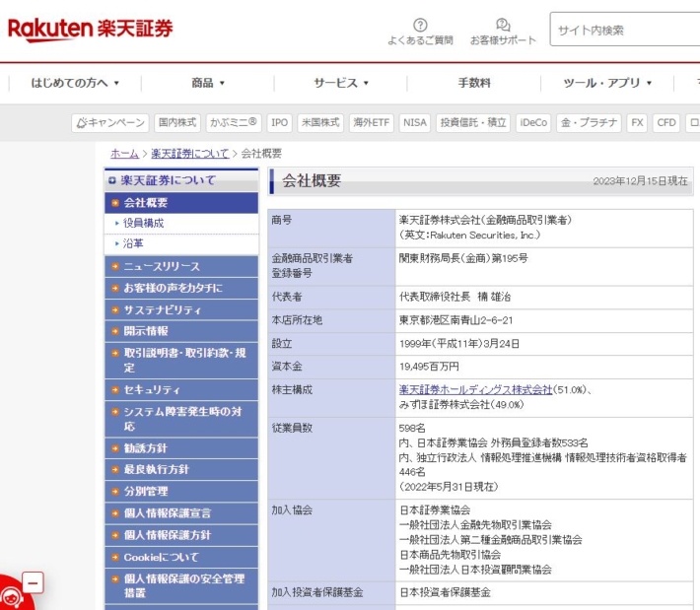Viewport: 700px width, 610px height.
Task: Open 楽天証券ホールディングス株式会社 shareholder link
Action: pos(475,390)
